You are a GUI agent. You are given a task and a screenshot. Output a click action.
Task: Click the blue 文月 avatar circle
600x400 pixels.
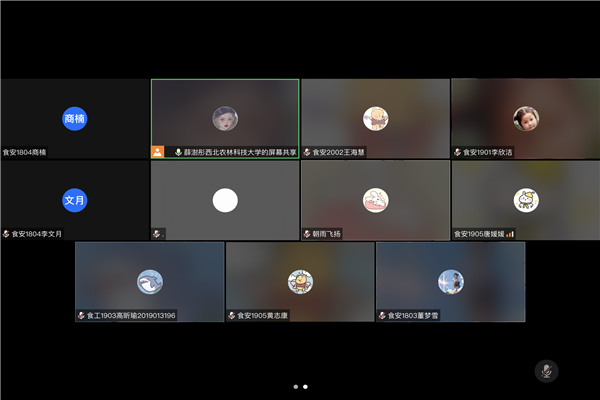74,200
